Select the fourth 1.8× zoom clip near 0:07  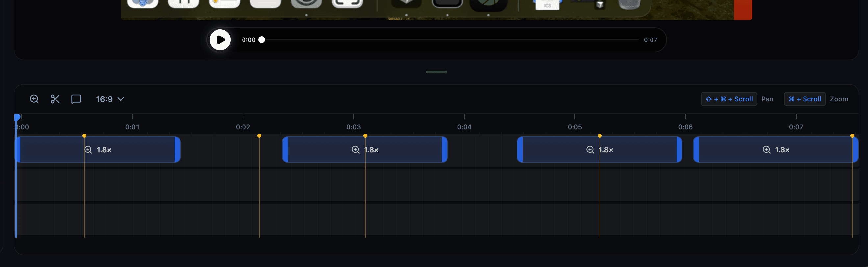(776, 150)
